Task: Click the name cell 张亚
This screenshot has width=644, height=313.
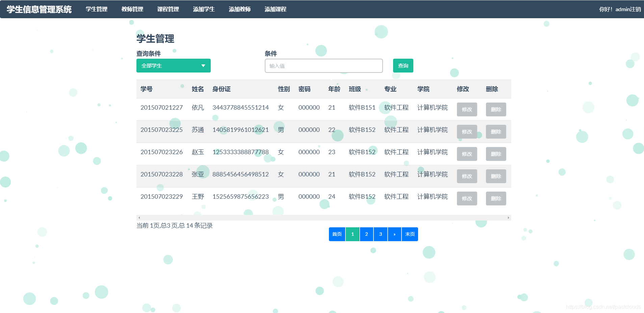Action: tap(198, 174)
